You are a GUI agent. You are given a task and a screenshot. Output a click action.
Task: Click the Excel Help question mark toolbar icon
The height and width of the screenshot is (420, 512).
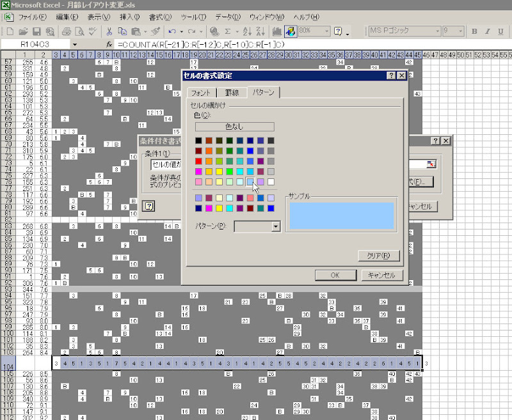click(x=338, y=31)
